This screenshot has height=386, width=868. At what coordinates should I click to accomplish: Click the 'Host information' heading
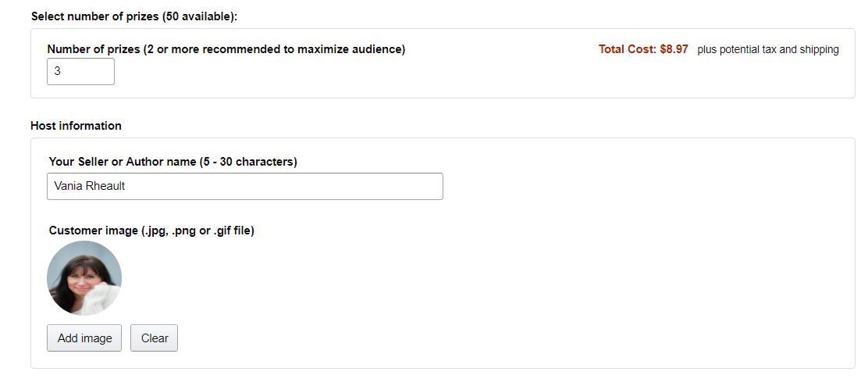pos(76,125)
